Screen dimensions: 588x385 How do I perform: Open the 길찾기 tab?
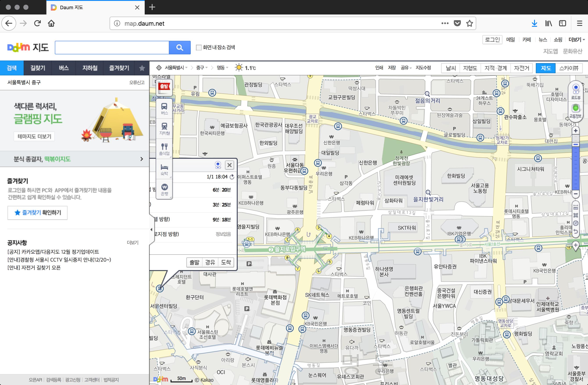(37, 68)
